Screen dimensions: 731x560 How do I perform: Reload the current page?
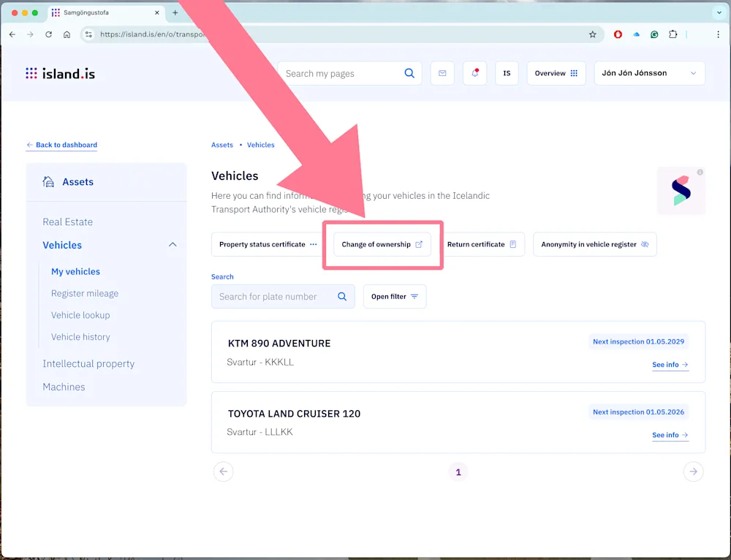(48, 34)
